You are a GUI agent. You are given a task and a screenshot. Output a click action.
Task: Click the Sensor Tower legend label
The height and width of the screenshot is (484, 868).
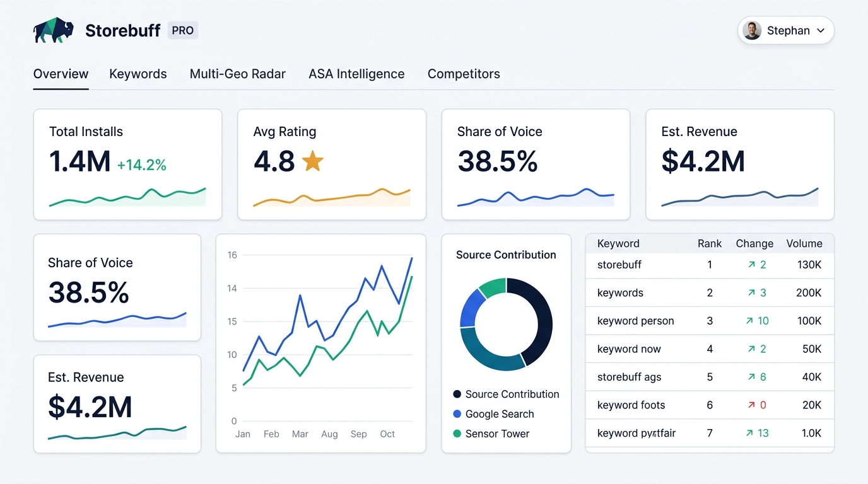497,434
